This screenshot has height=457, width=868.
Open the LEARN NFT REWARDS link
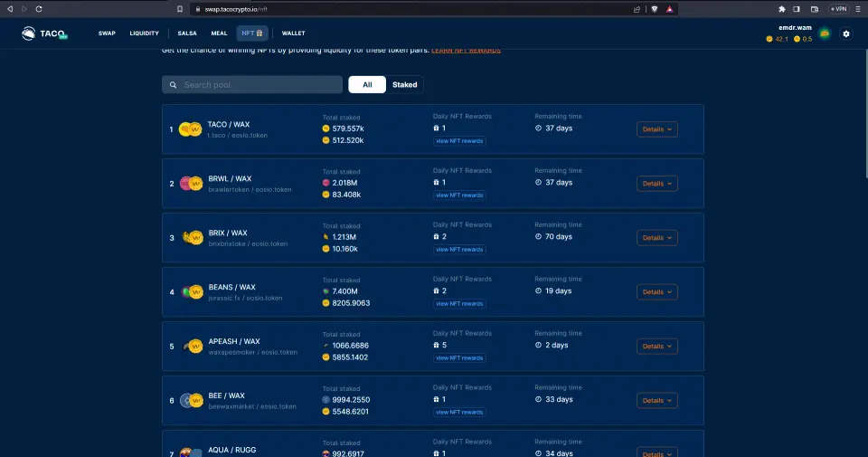pos(467,51)
